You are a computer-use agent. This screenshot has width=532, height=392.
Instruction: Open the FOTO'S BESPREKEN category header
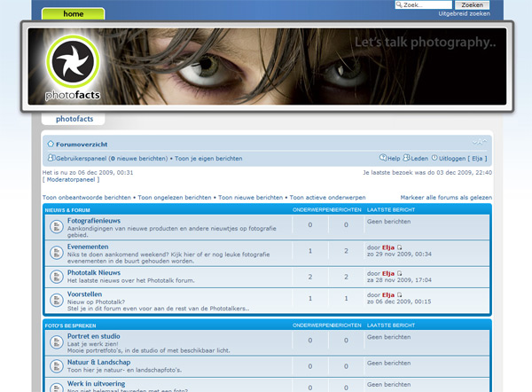click(x=70, y=325)
